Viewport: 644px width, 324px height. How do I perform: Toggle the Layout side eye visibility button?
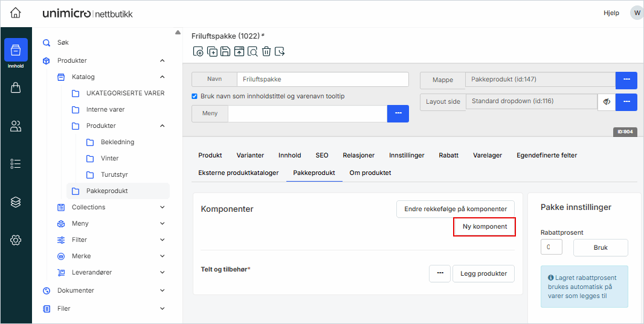pyautogui.click(x=607, y=102)
